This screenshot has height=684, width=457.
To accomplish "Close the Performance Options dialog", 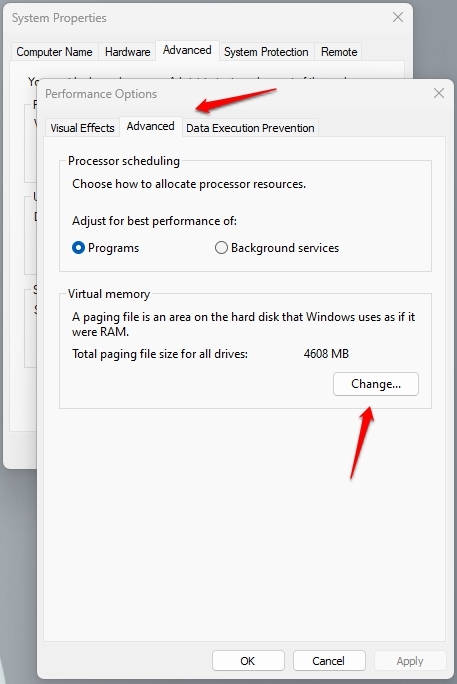I will [x=439, y=93].
